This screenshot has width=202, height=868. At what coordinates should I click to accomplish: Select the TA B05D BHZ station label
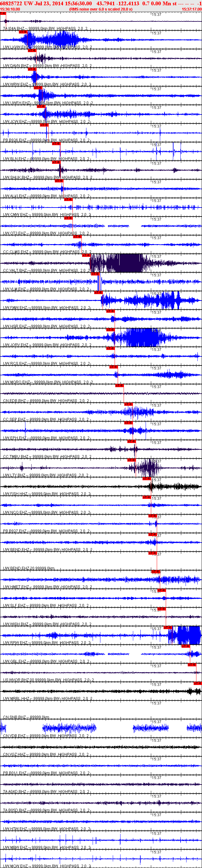(46, 810)
